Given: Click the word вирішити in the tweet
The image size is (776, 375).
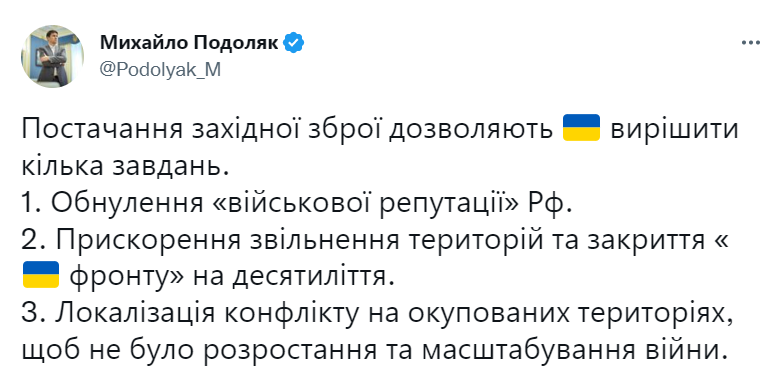Looking at the screenshot, I should tap(674, 131).
